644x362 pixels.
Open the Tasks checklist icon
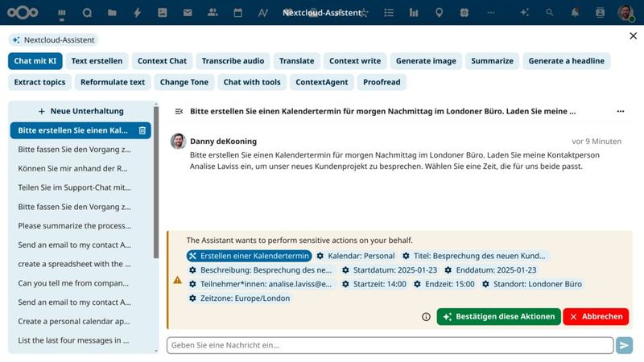(389, 13)
